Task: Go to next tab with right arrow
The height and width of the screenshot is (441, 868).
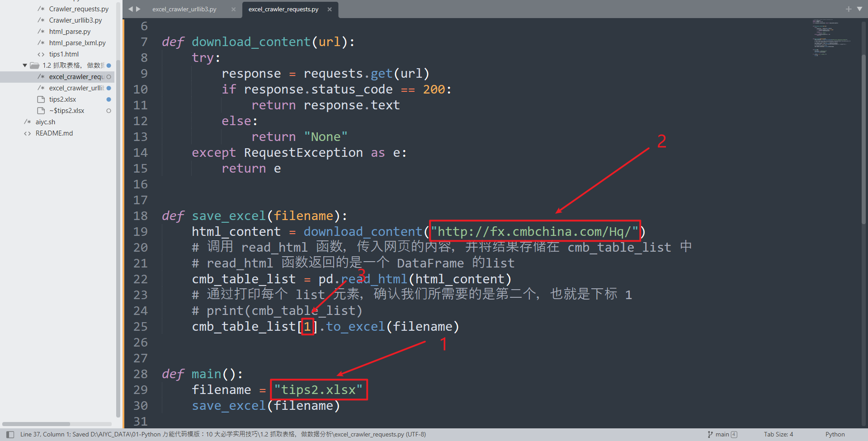Action: 138,9
